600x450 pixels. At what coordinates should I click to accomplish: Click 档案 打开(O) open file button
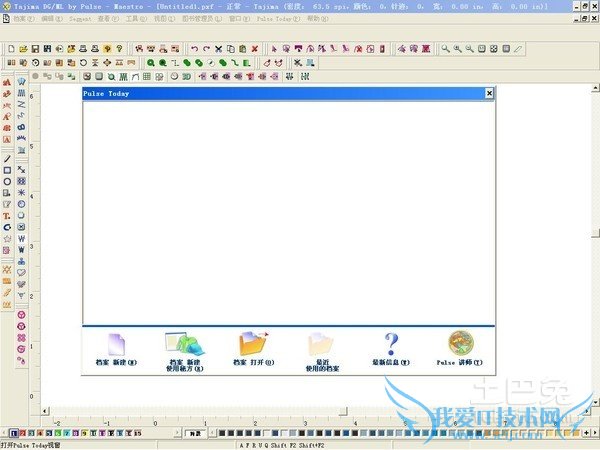253,349
